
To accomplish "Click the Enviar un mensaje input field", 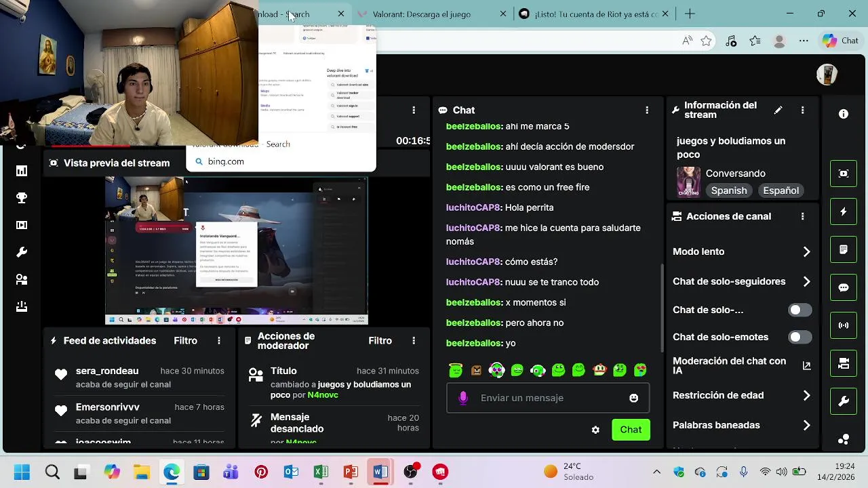I will coord(548,398).
